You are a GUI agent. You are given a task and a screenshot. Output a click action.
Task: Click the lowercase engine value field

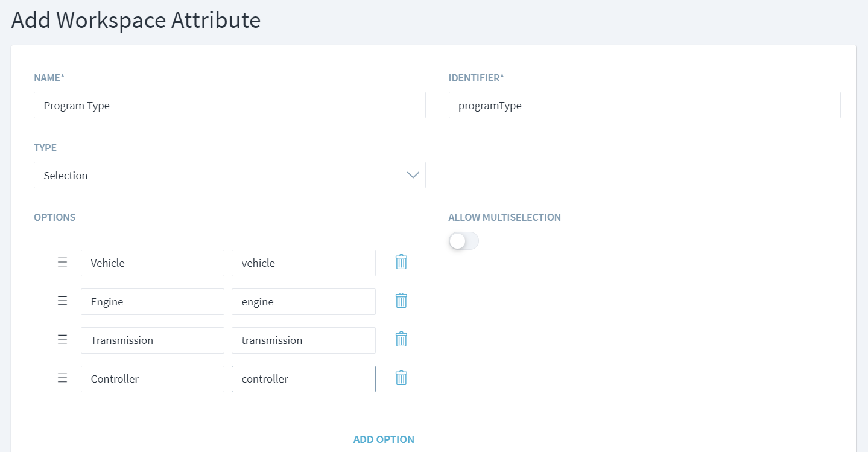[x=303, y=302]
